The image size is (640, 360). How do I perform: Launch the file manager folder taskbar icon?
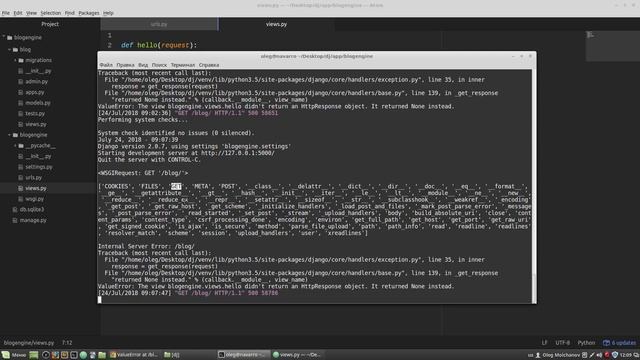point(102,355)
